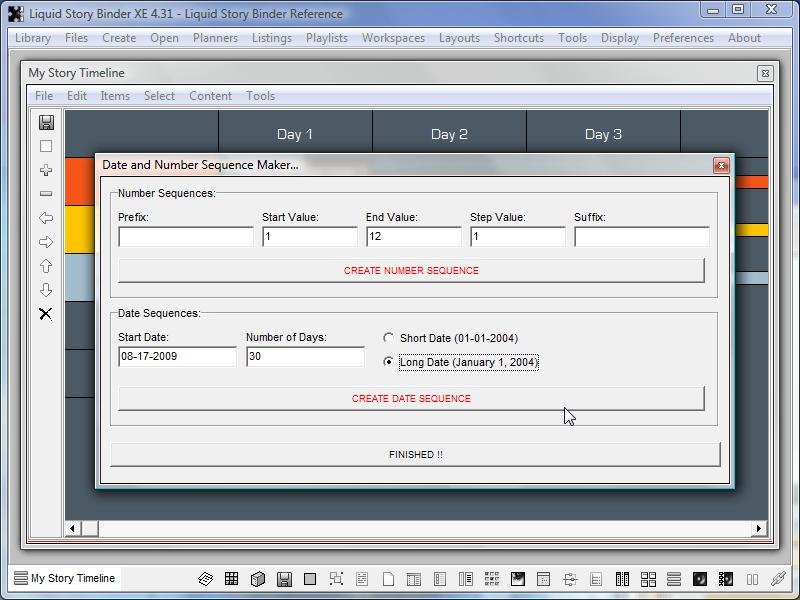Click the save floppy icon in timeline sidebar

coord(46,122)
